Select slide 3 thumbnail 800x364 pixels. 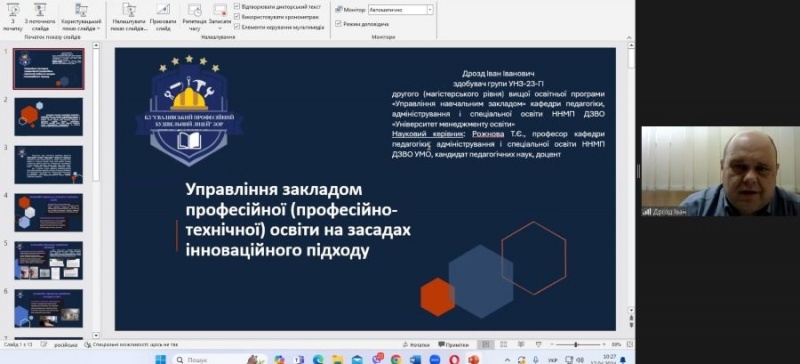coord(48,164)
